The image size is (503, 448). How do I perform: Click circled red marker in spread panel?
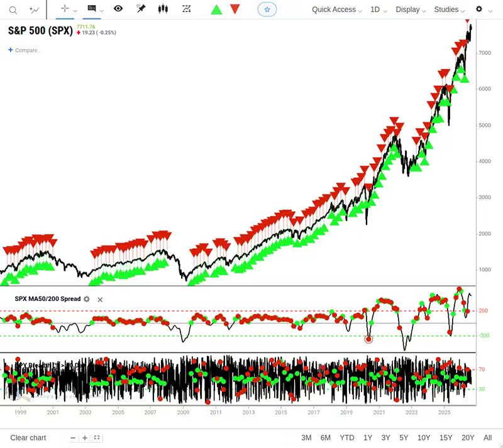click(368, 339)
